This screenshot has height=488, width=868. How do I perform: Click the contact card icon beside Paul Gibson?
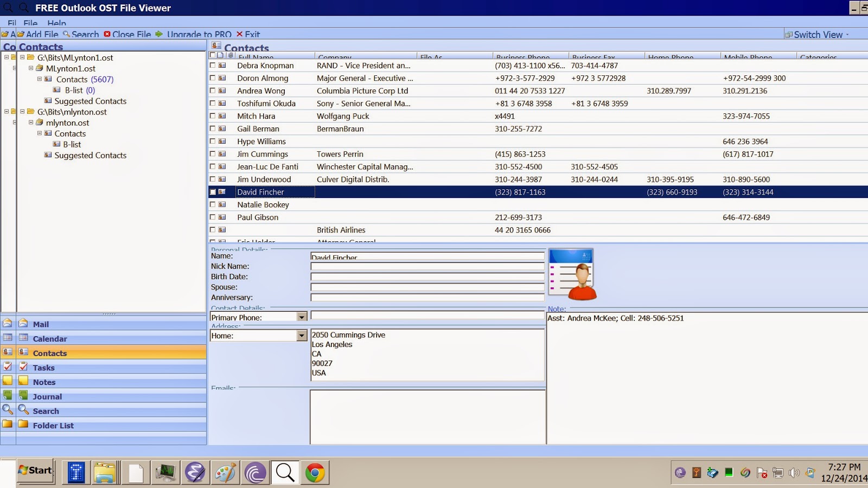coord(222,217)
